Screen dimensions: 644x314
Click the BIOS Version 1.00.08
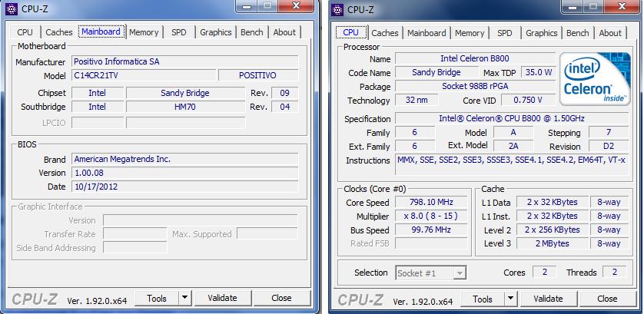(184, 173)
